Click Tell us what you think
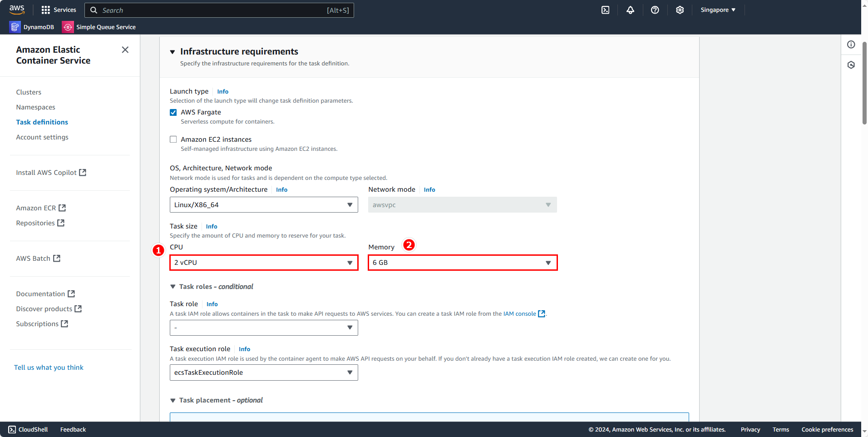Image resolution: width=868 pixels, height=437 pixels. [49, 367]
